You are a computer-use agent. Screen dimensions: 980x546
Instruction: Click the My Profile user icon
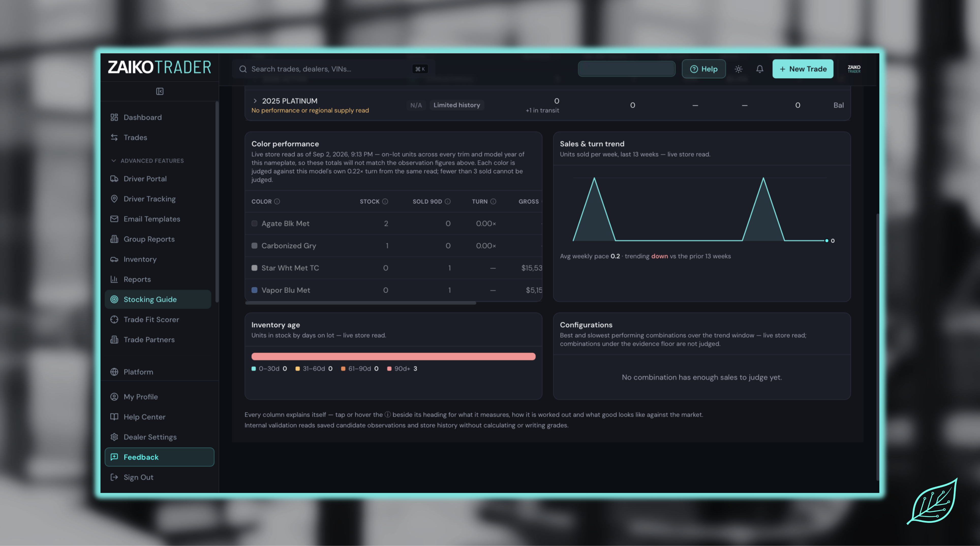[114, 397]
